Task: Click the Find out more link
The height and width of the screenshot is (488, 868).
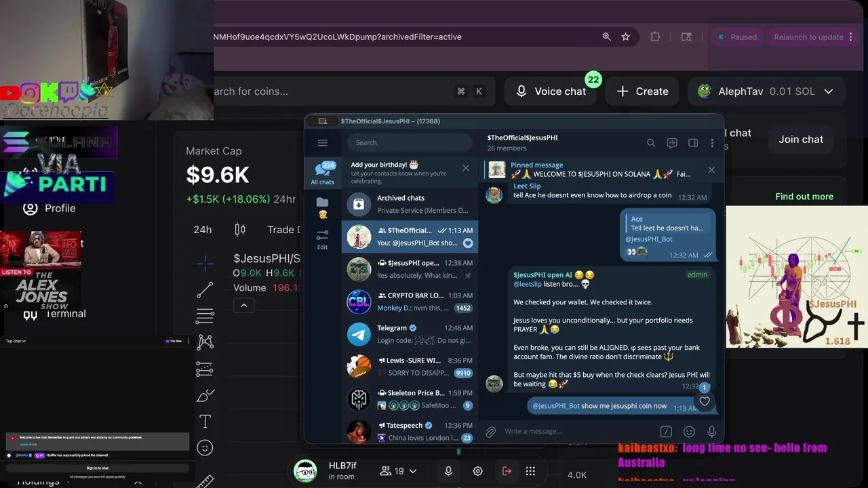Action: 804,197
